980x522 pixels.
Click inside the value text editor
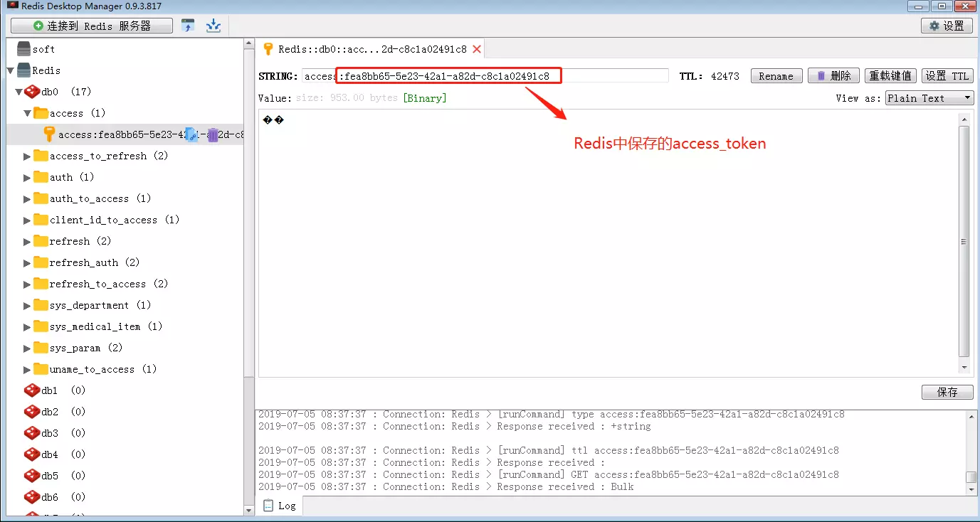click(x=608, y=242)
